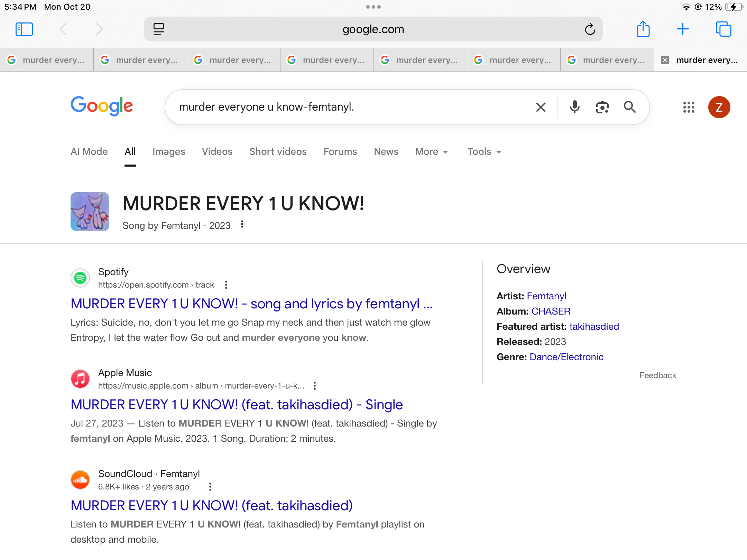Expand the More search filters dropdown

[x=431, y=152]
